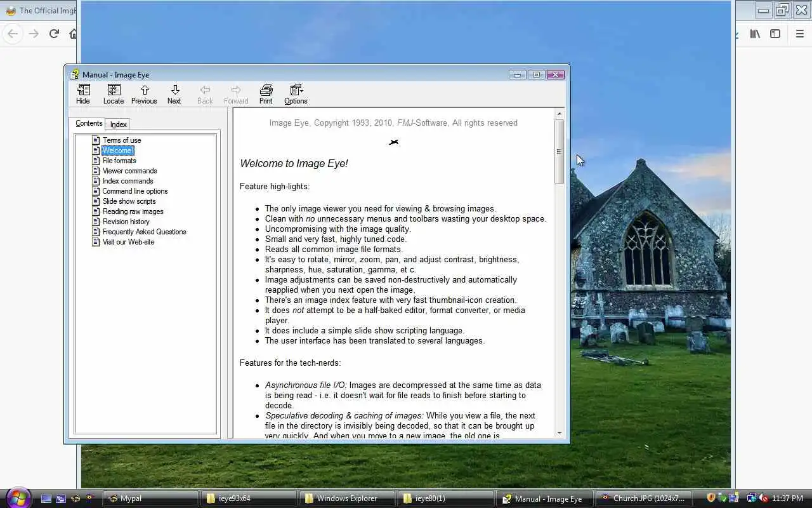Click the browser back arrow
812x508 pixels.
pos(13,34)
